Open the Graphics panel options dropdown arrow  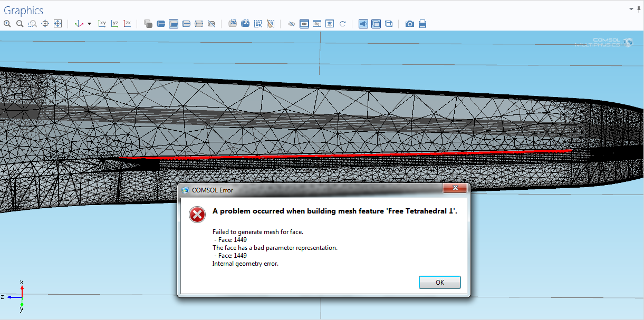631,9
